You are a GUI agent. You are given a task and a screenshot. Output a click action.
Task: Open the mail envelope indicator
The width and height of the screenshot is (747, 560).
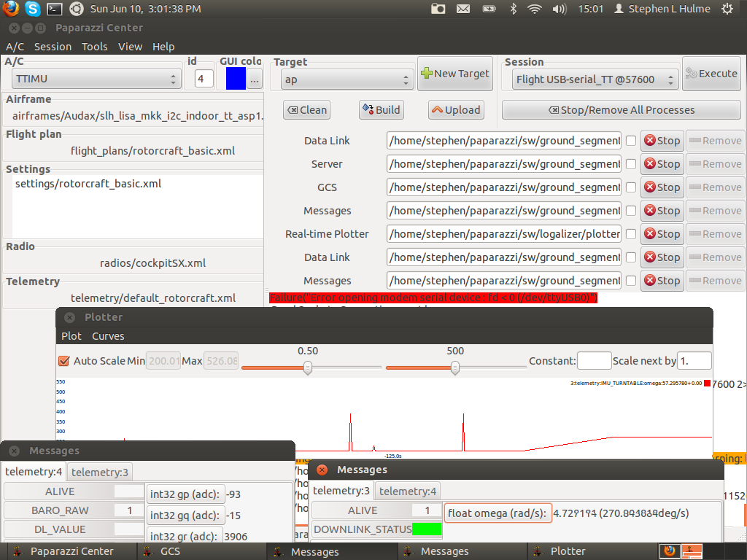[x=463, y=9]
